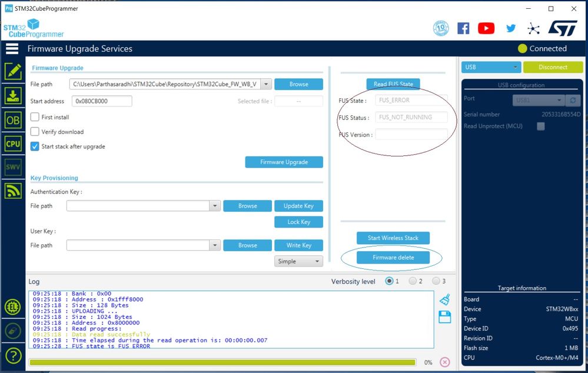Click the Write Key button
This screenshot has width=588, height=373.
298,245
